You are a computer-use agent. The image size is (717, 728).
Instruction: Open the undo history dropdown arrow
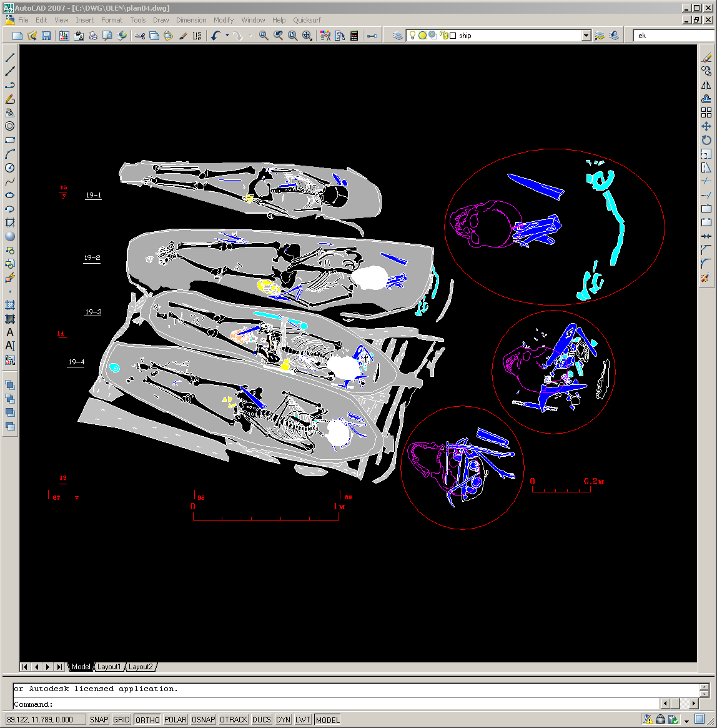[x=227, y=36]
